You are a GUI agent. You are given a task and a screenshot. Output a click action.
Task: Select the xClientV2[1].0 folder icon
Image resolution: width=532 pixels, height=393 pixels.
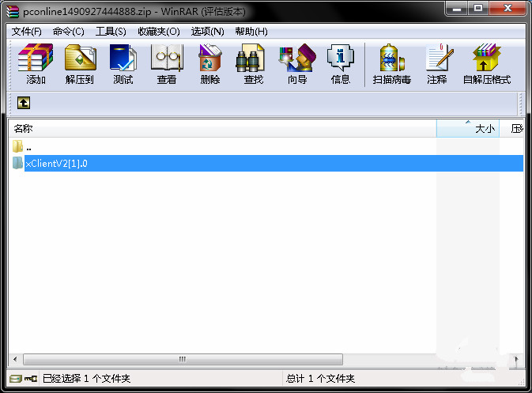[17, 163]
